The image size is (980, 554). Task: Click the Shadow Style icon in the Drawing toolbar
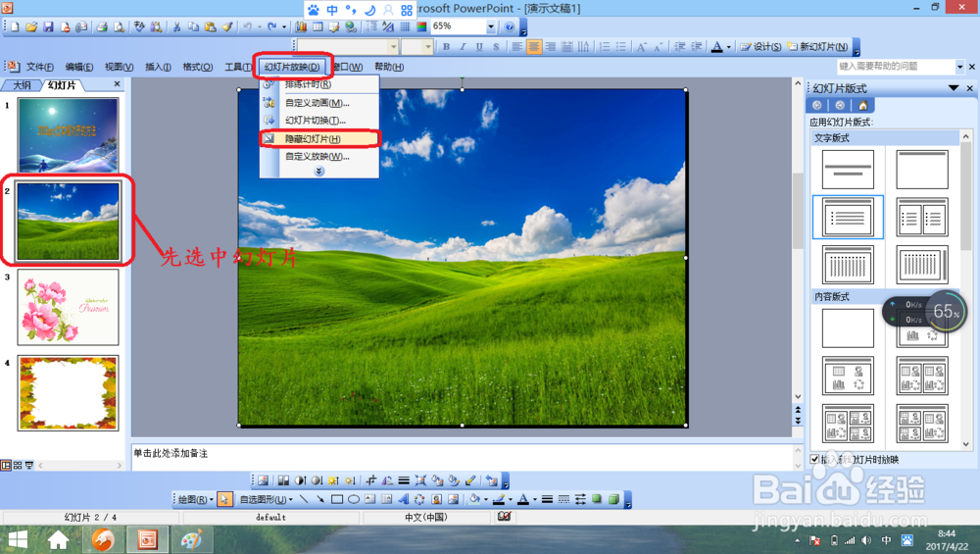[597, 499]
